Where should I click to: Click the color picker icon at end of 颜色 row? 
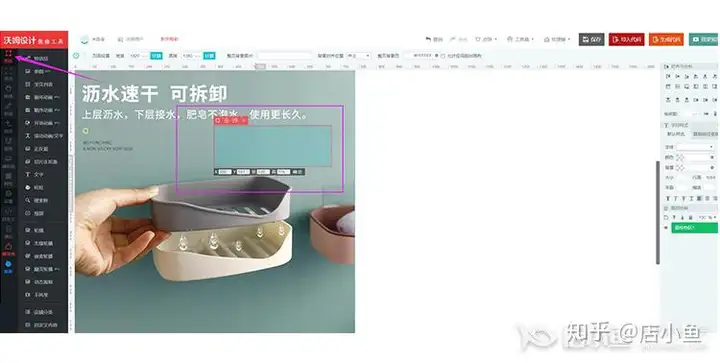point(712,157)
